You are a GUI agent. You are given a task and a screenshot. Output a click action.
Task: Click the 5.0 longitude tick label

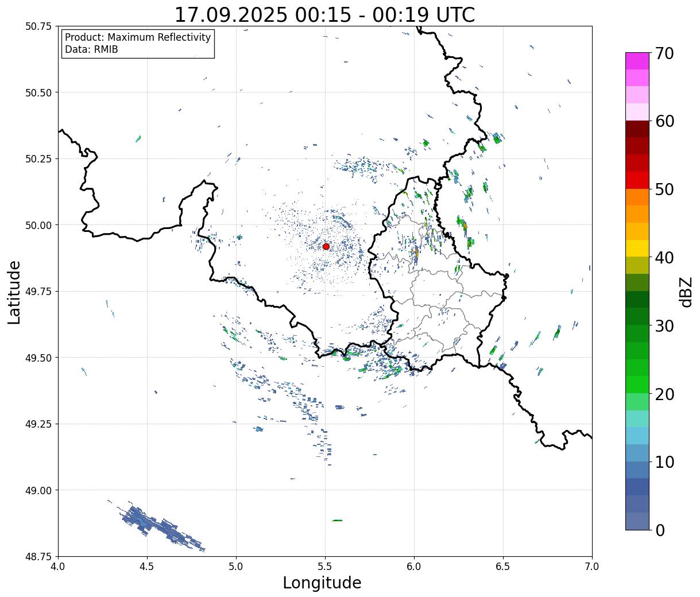click(236, 567)
